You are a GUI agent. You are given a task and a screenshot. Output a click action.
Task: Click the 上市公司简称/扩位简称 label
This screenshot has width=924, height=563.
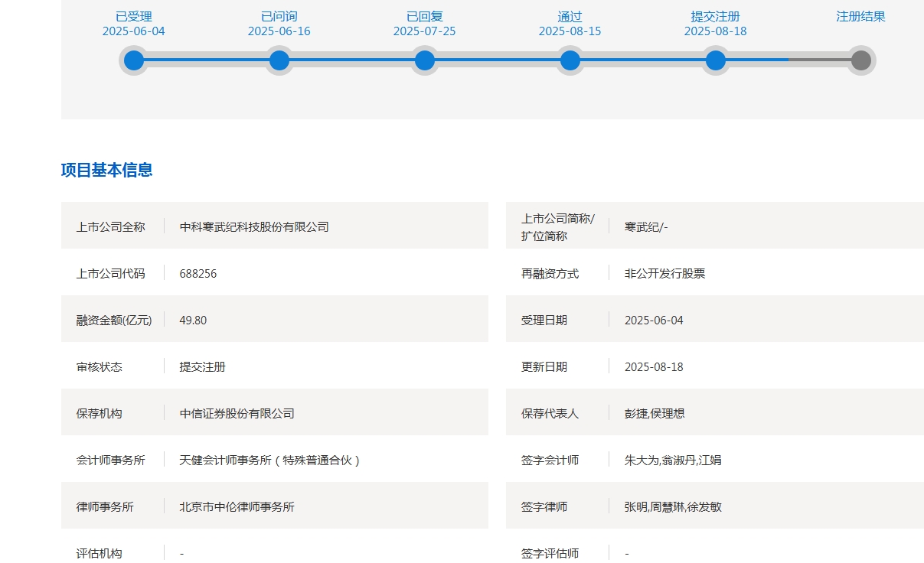558,226
